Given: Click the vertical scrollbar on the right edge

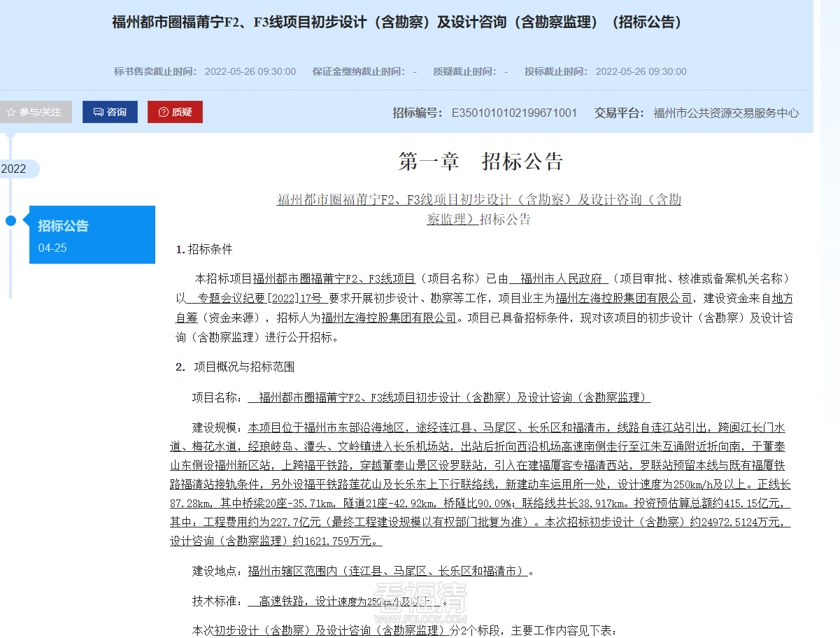Looking at the screenshot, I should (x=835, y=280).
